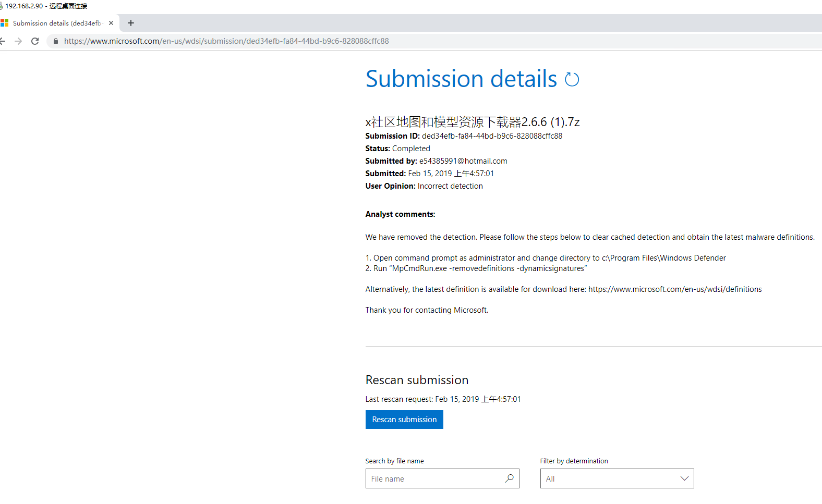Click the submitted .7z file name heading
This screenshot has height=504, width=822.
(472, 122)
